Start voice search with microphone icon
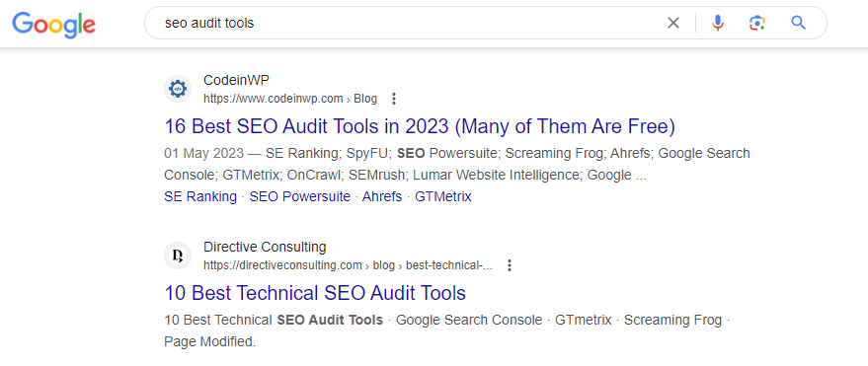The height and width of the screenshot is (366, 868). 718,23
